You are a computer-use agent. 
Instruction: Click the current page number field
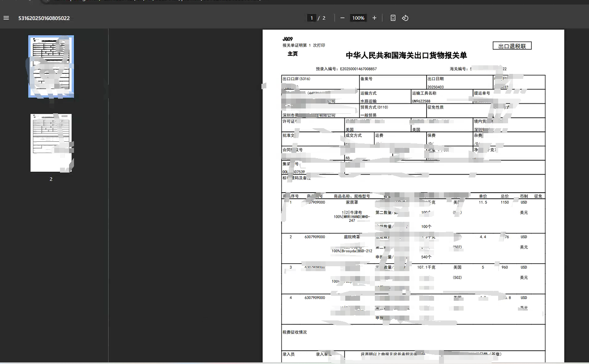pyautogui.click(x=312, y=18)
